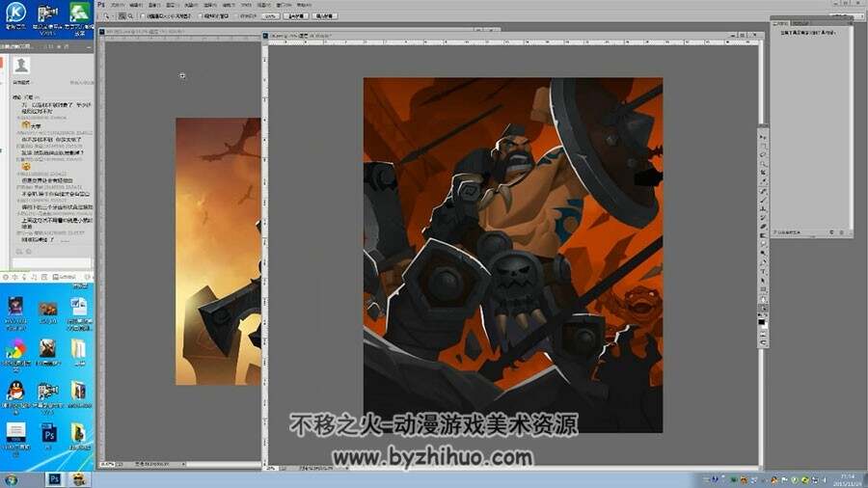Select the Eyedropper tool
The width and height of the screenshot is (868, 488).
(x=764, y=180)
